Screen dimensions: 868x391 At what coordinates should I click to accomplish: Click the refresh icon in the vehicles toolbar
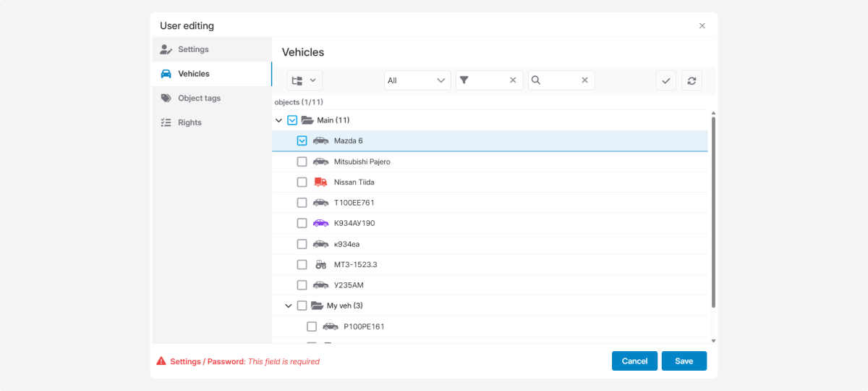tap(692, 80)
